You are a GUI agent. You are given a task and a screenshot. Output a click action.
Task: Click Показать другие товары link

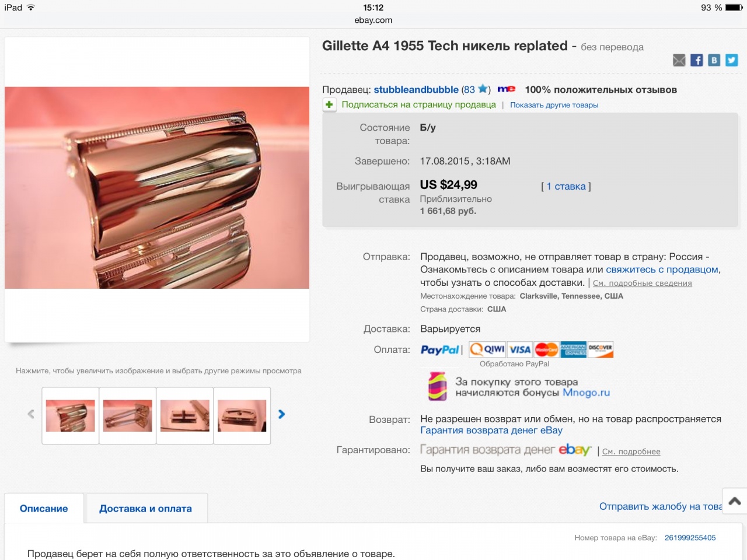(x=554, y=105)
